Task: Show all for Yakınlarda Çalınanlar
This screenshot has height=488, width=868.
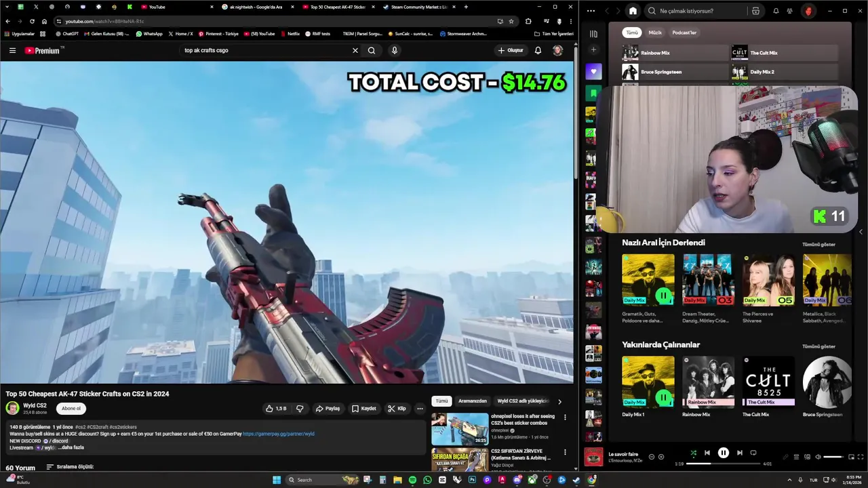Action: [818, 346]
